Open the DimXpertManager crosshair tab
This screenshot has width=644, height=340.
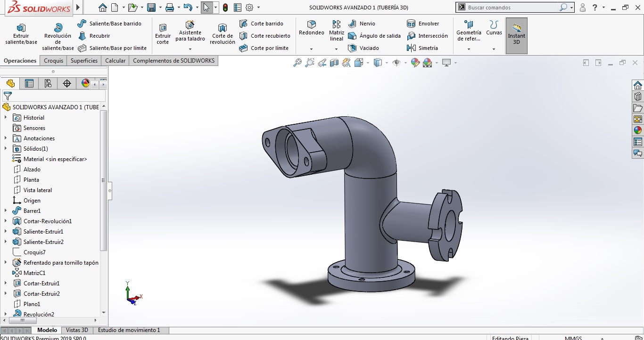click(67, 83)
